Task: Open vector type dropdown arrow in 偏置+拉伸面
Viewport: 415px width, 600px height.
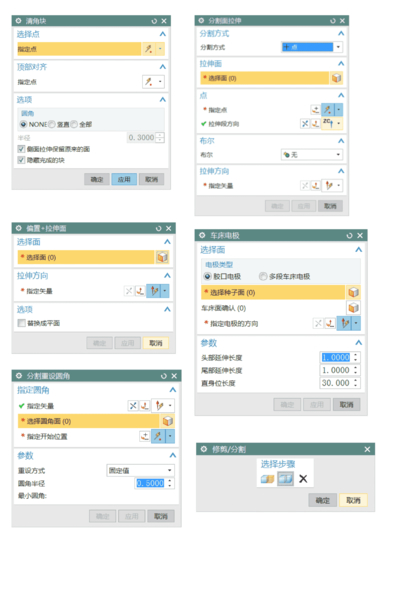Action: (x=165, y=291)
